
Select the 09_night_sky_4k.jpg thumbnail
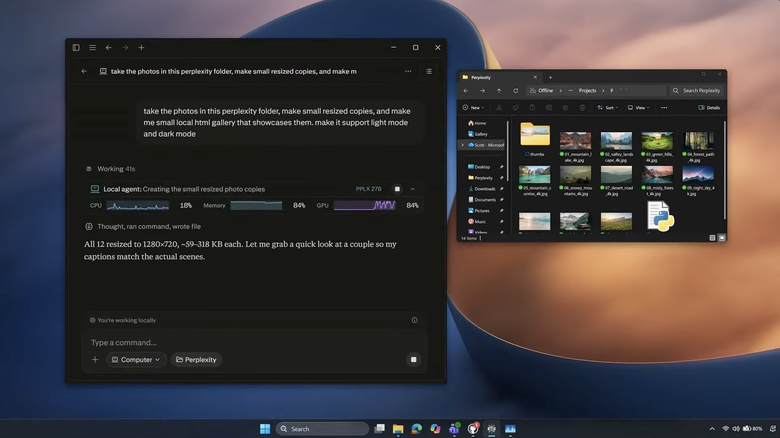(698, 175)
